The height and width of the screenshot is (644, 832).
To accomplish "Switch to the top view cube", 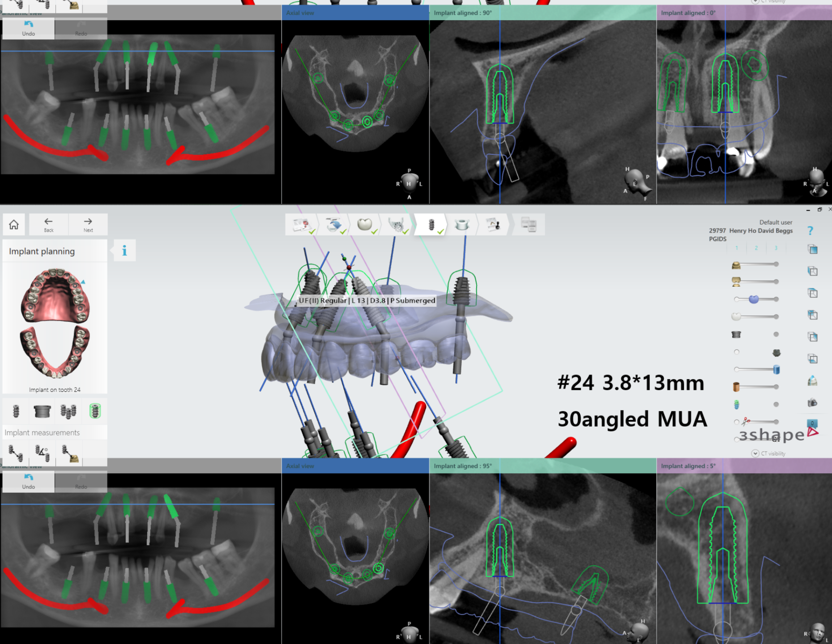I will tap(813, 293).
